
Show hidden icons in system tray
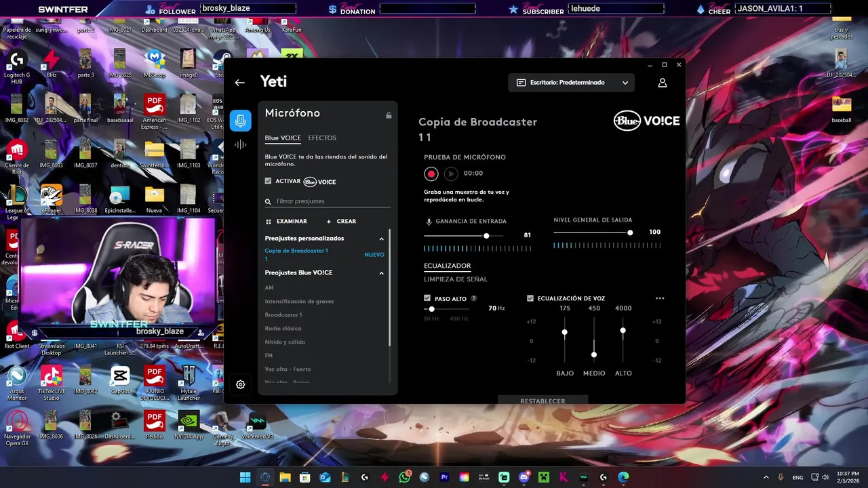click(766, 477)
